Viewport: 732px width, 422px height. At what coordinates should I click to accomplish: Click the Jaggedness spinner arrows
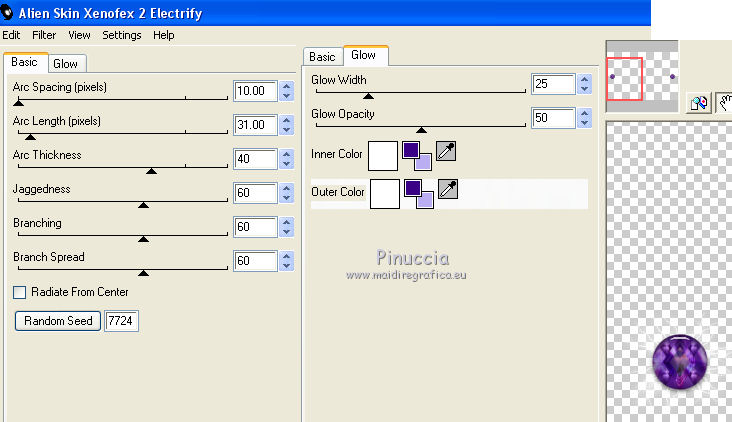tap(288, 193)
